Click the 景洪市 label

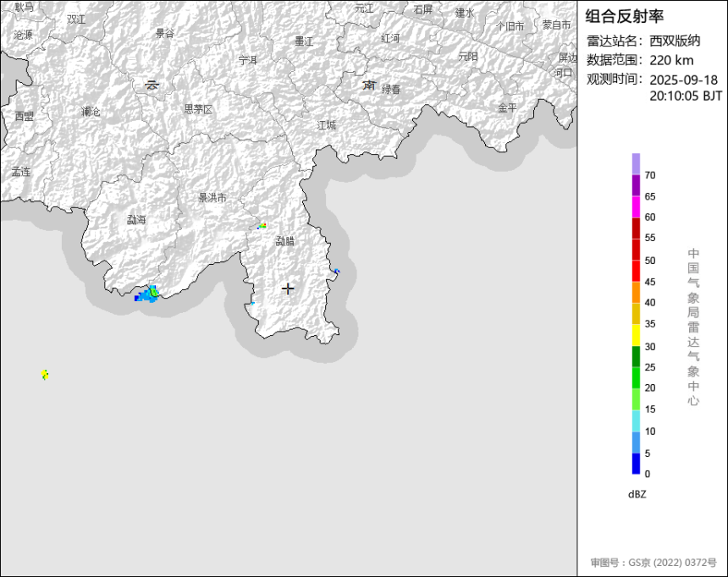(x=212, y=198)
